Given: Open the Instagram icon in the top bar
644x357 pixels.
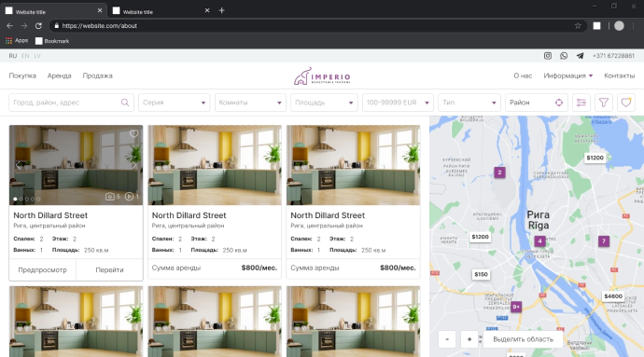Looking at the screenshot, I should pyautogui.click(x=548, y=56).
